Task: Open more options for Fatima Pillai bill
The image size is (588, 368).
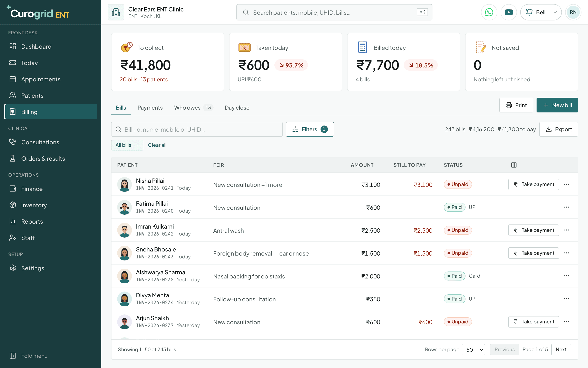Action: 566,207
